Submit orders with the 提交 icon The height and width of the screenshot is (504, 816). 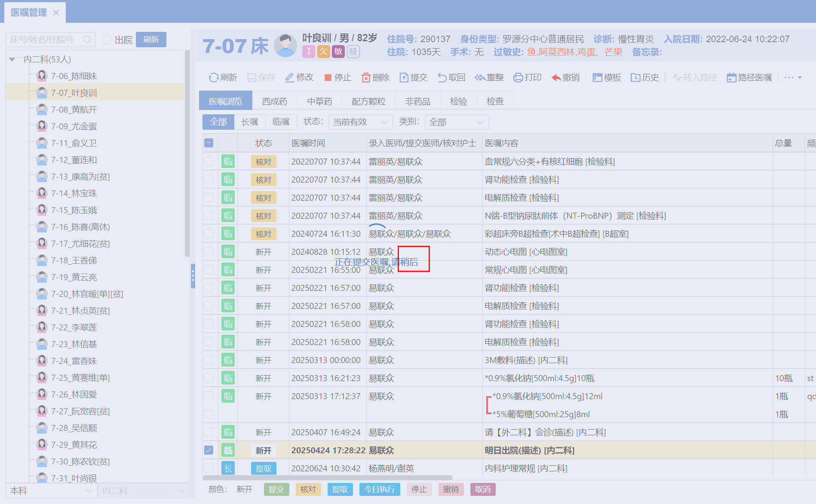[x=404, y=77]
